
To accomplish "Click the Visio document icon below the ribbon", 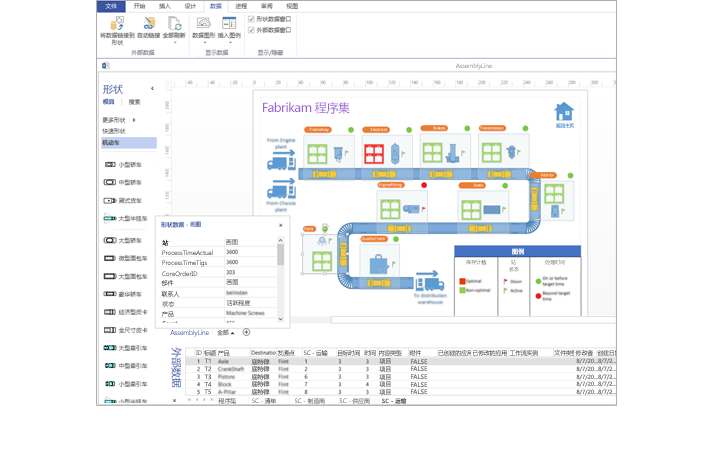I will (105, 66).
